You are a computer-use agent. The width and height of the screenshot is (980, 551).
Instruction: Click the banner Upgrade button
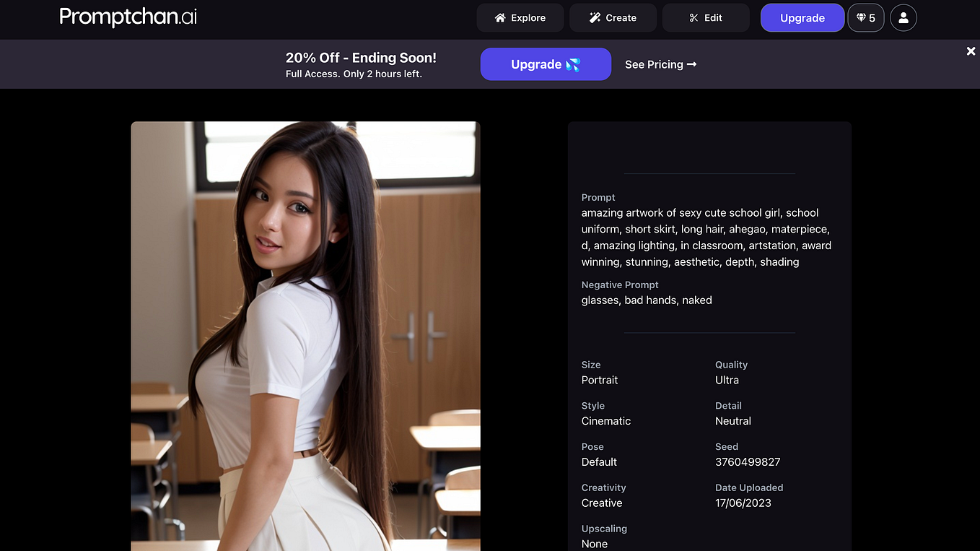(546, 64)
